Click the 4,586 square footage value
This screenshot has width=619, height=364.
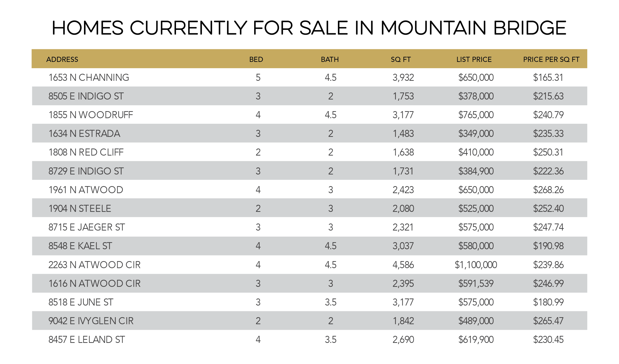pos(403,265)
